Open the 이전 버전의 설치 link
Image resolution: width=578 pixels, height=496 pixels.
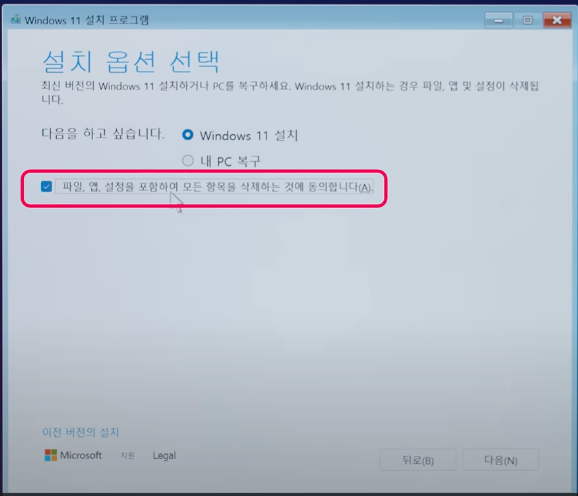click(80, 432)
